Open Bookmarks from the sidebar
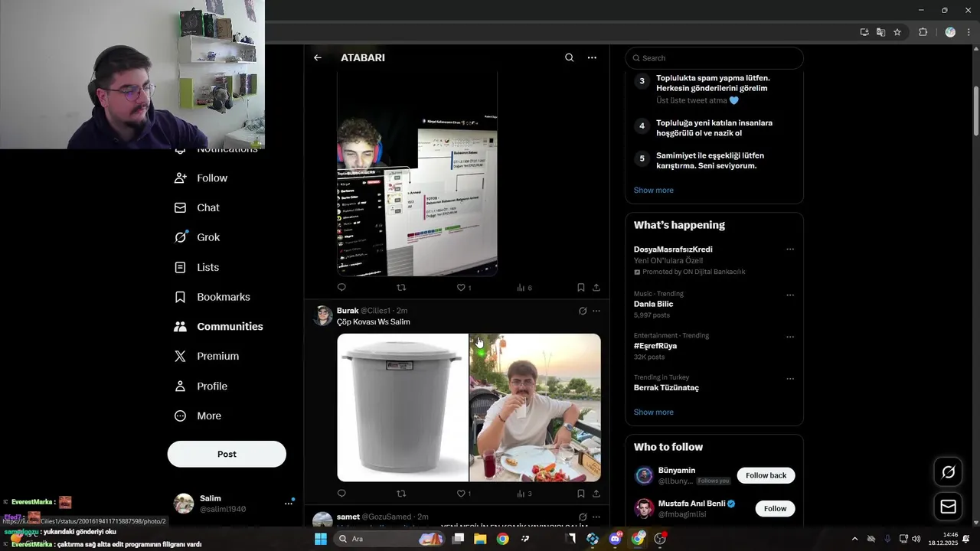The height and width of the screenshot is (551, 980). coord(212,297)
